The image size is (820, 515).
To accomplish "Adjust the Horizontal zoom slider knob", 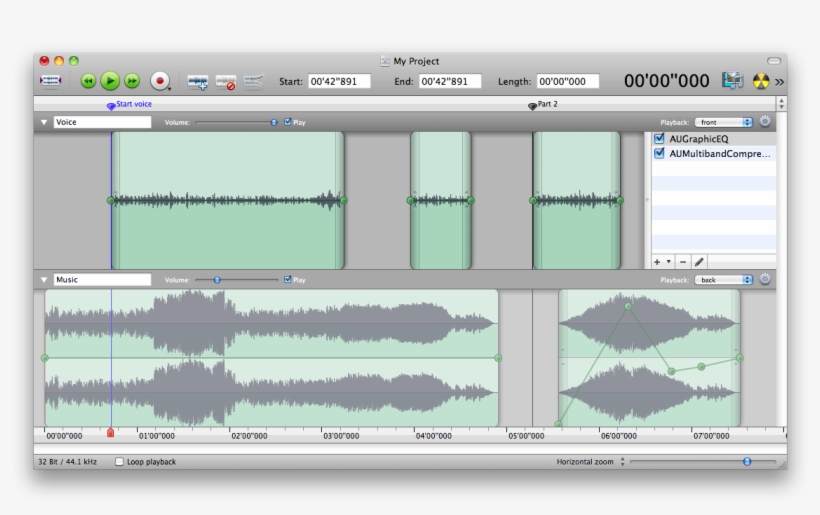I will coord(747,462).
